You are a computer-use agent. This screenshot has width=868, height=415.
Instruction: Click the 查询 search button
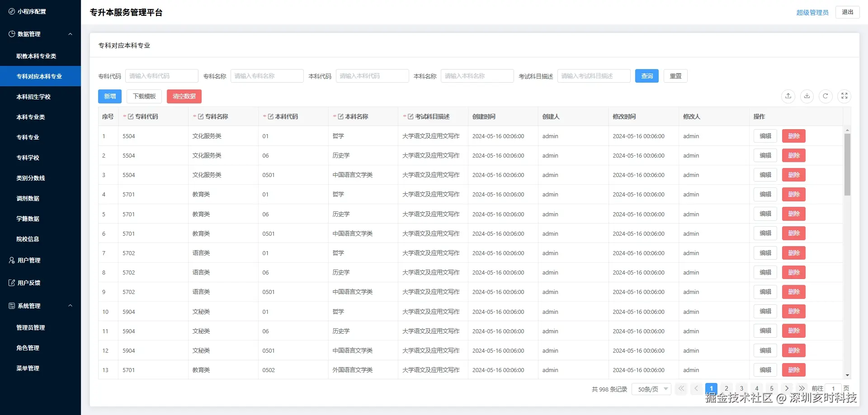[647, 76]
